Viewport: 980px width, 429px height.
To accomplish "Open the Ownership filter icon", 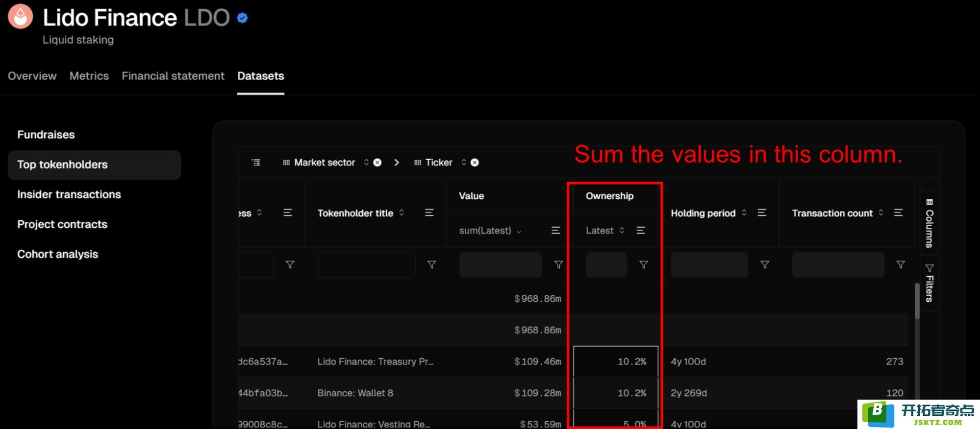I will [644, 264].
